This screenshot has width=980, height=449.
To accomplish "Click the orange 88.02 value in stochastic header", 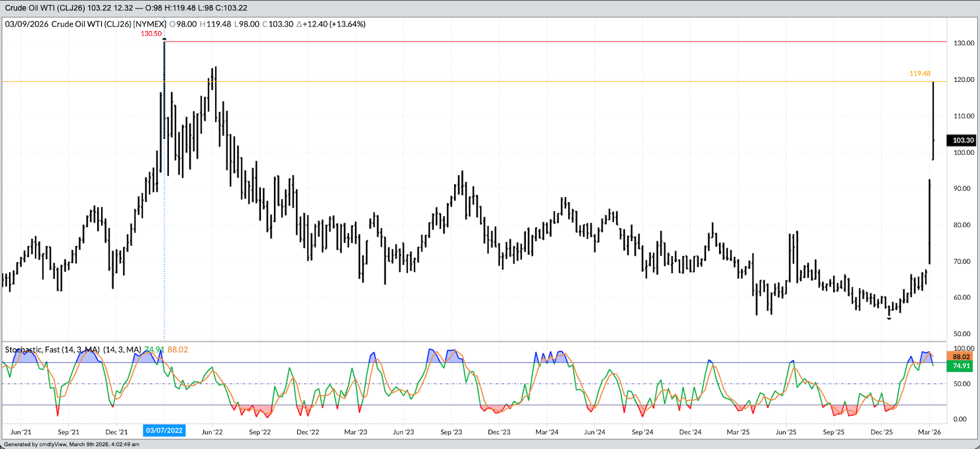I will point(177,350).
